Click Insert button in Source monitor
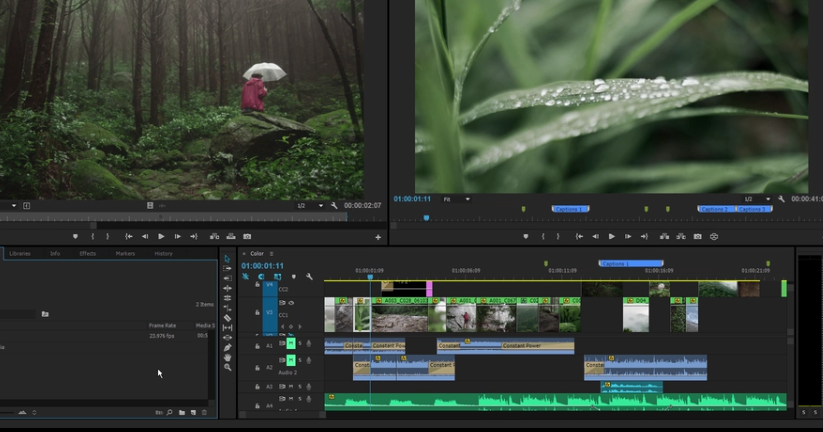 point(214,237)
